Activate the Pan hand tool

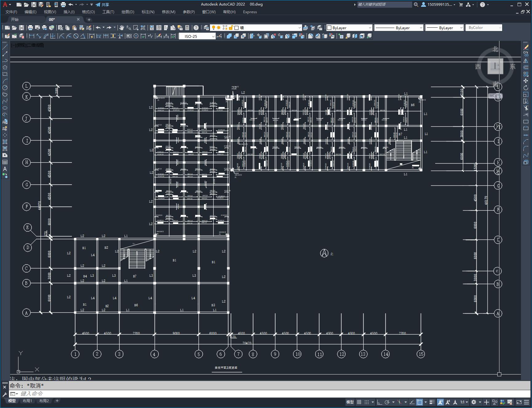pyautogui.click(x=122, y=28)
